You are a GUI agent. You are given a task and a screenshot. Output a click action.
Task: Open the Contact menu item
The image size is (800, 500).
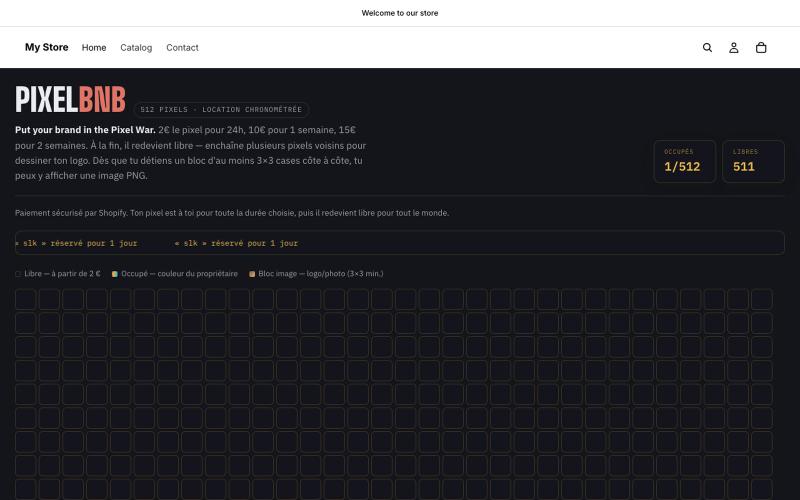[x=182, y=47]
